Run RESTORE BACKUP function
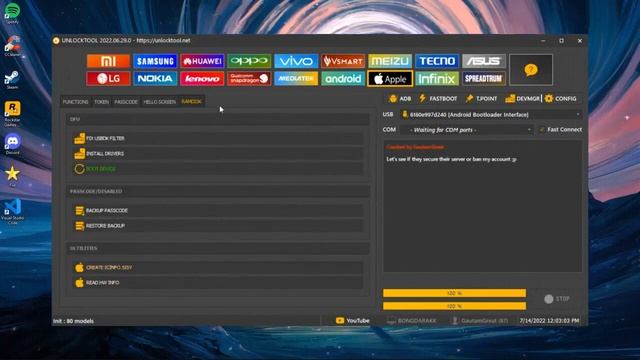This screenshot has width=640, height=360. (x=218, y=226)
